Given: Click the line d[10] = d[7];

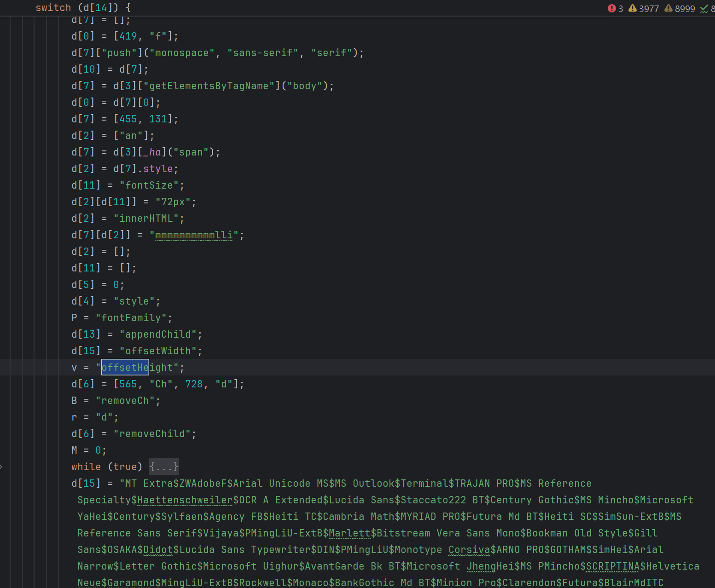Looking at the screenshot, I should click(110, 69).
